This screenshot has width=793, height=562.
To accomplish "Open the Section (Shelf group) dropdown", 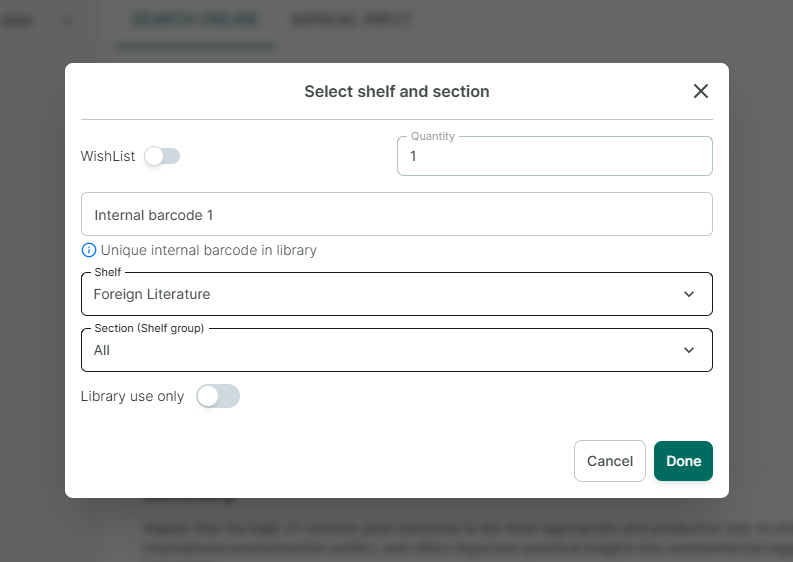I will [x=396, y=350].
